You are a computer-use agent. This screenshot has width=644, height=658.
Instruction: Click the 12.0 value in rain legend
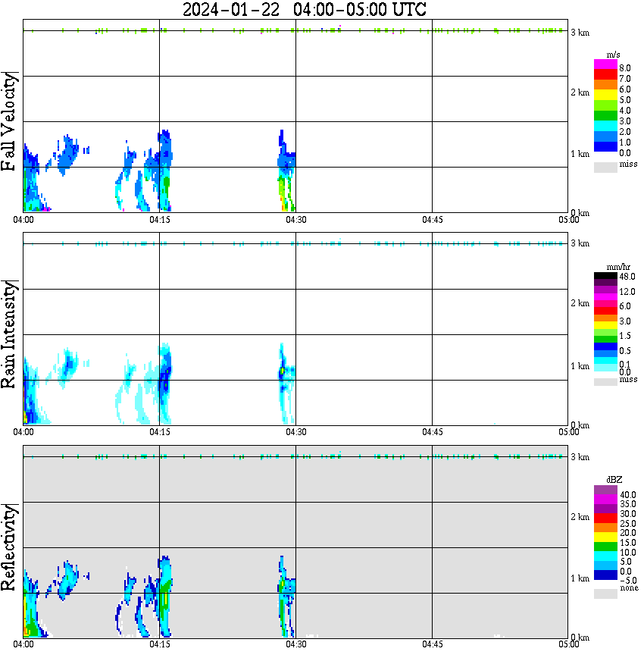click(x=627, y=292)
